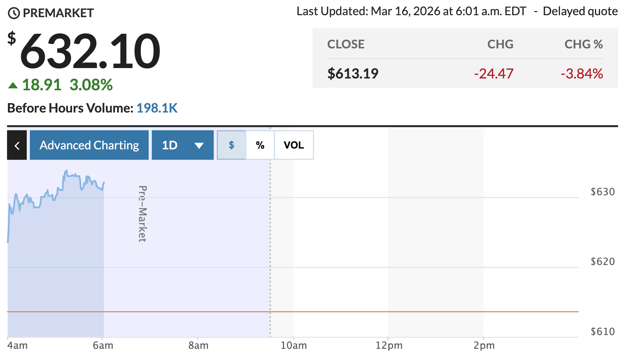Open the 1D time range selector
The image size is (624, 364).
tap(182, 145)
